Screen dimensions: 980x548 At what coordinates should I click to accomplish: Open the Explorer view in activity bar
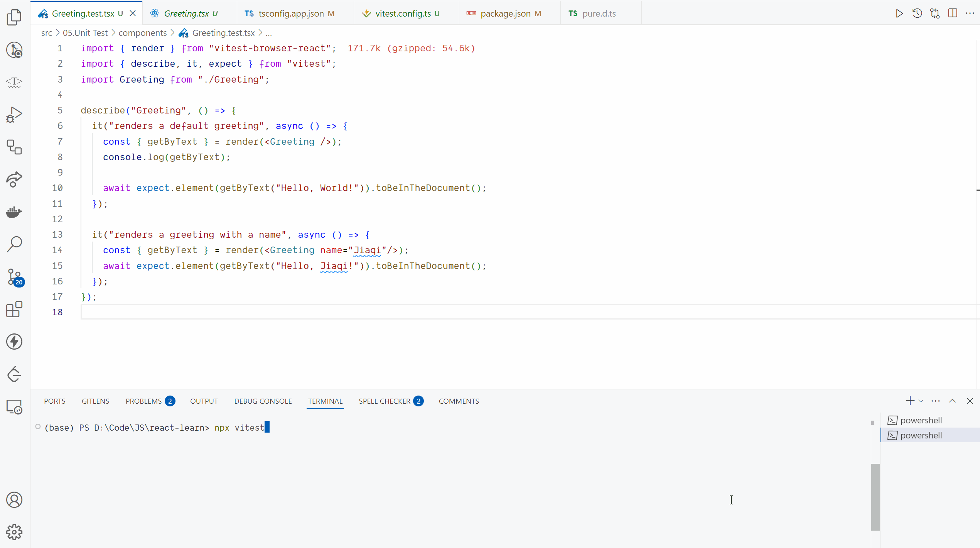[14, 17]
